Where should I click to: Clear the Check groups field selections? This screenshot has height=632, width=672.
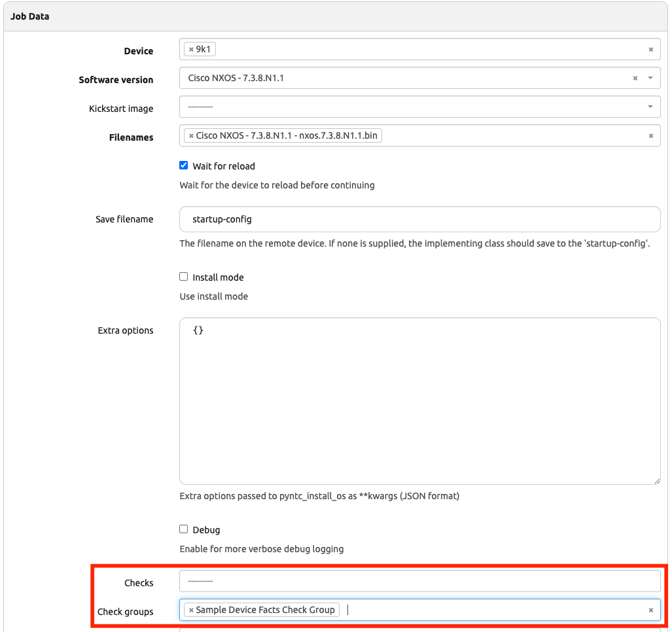point(650,609)
